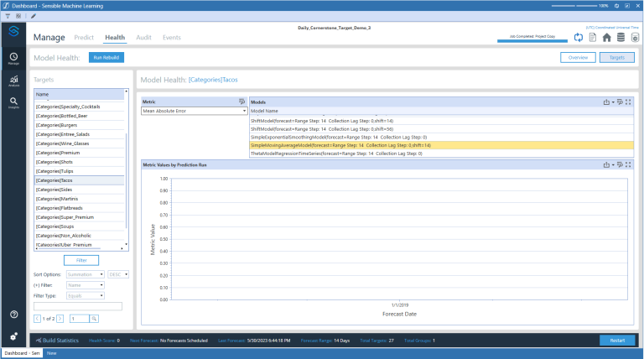Screen dimensions: 644x359
Task: Click the pencil edit toolbar icon
Action: pyautogui.click(x=34, y=16)
